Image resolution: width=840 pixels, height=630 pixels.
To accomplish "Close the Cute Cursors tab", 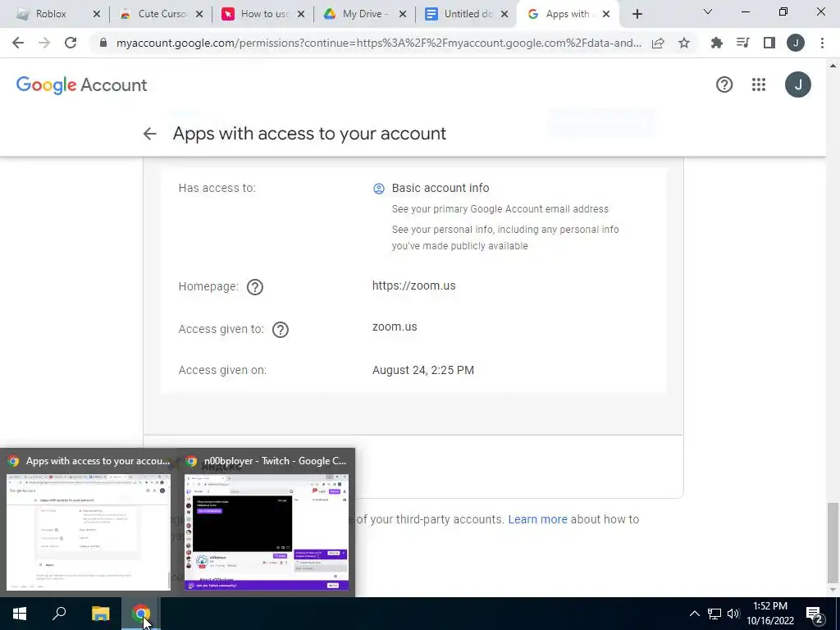I will [x=199, y=15].
